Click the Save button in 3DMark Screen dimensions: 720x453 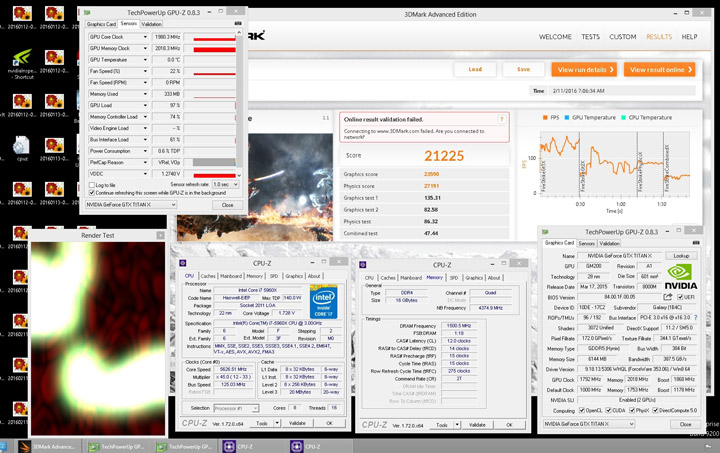tap(523, 69)
